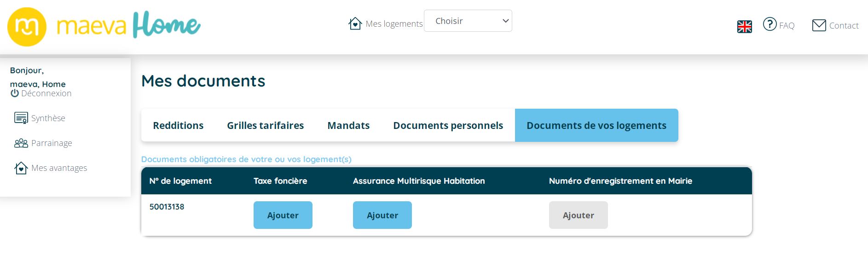Click Ajouter for Numéro d'enregistrement en Mairie
This screenshot has height=257, width=868.
(x=578, y=215)
